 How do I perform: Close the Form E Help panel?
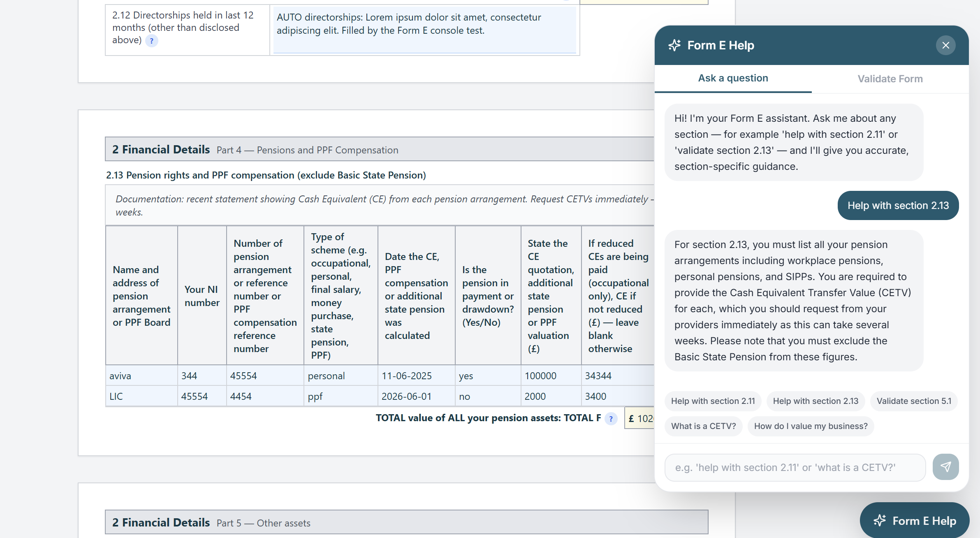pyautogui.click(x=945, y=45)
